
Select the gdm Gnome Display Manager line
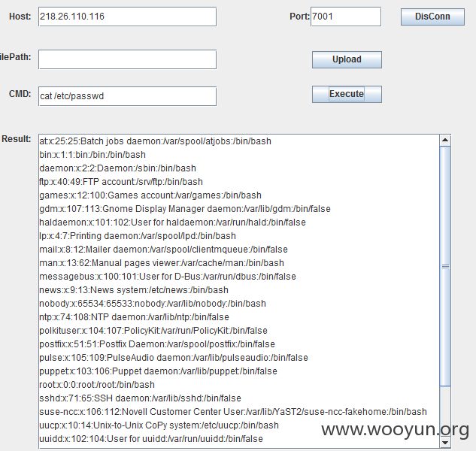pos(185,209)
